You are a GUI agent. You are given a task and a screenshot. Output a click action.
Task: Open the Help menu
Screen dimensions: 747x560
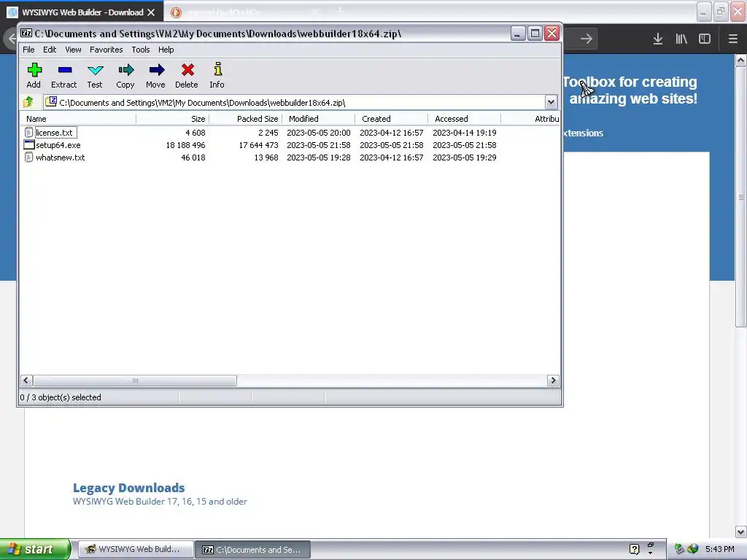point(166,50)
